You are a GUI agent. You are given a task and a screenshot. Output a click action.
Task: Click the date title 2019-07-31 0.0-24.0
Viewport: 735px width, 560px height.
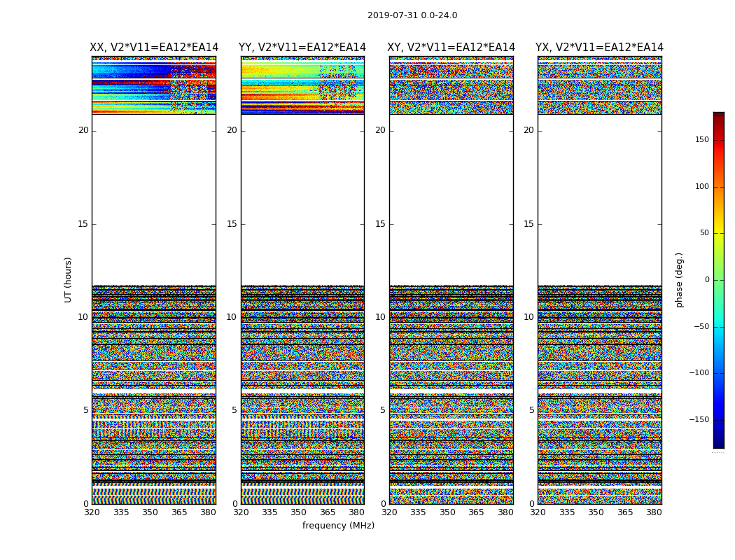(412, 15)
